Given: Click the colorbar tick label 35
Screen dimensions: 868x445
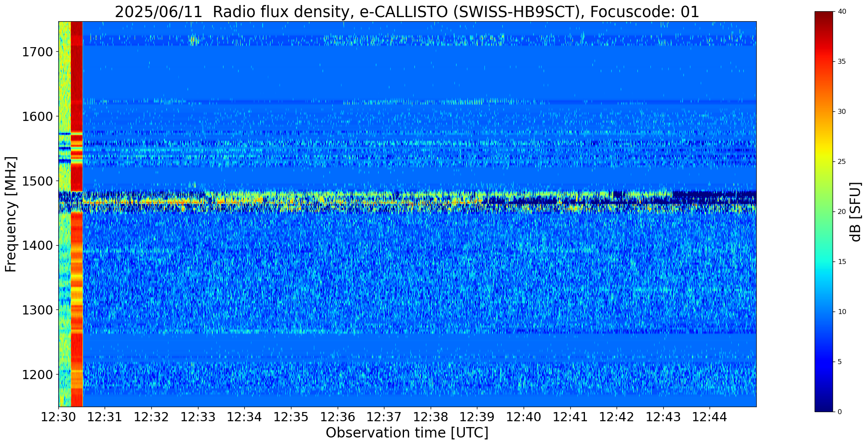Looking at the screenshot, I should [842, 62].
